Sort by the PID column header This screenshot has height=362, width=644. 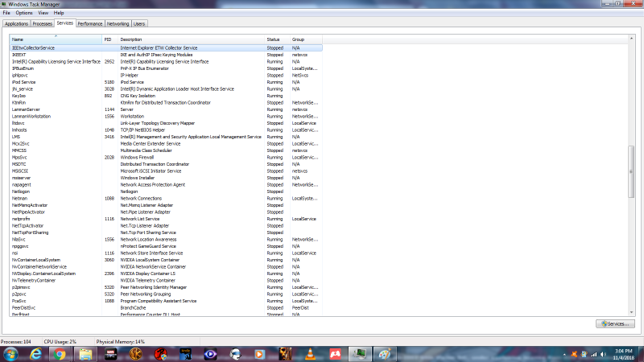[110, 39]
